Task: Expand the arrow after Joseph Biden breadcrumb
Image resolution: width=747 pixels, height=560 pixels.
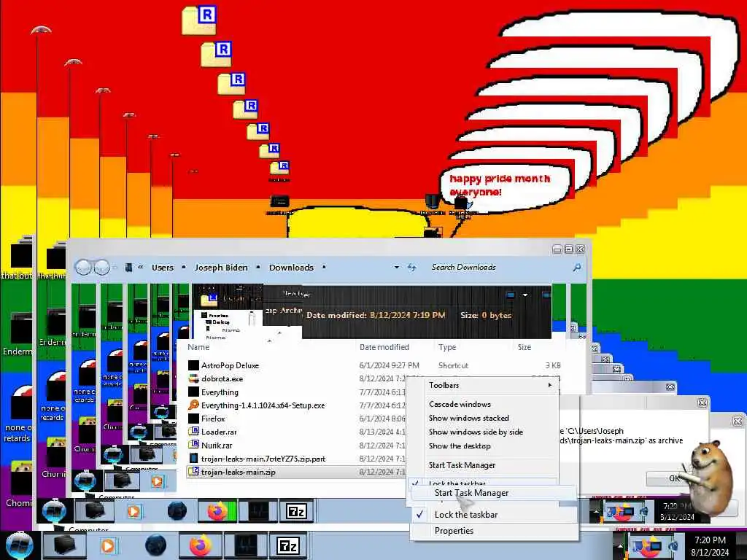Action: coord(258,268)
